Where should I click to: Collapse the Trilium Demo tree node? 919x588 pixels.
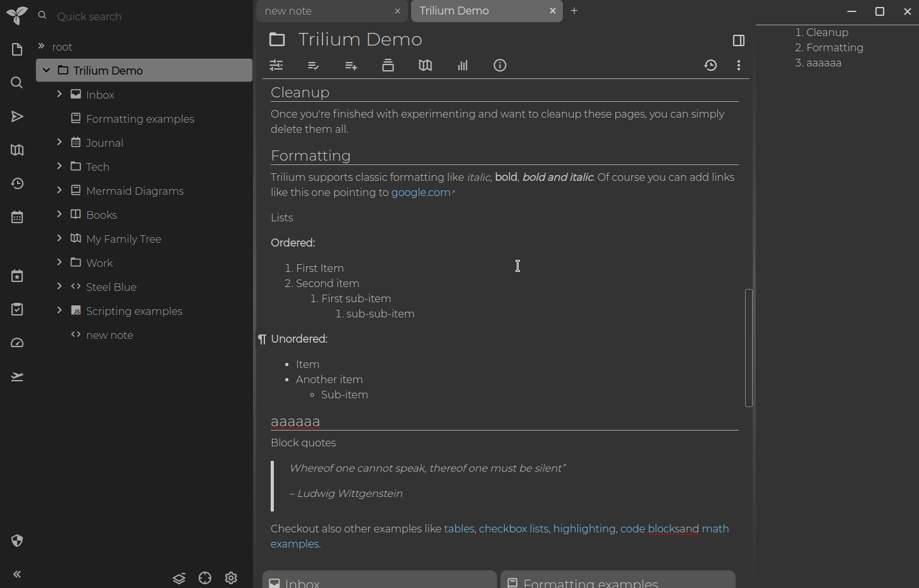[x=46, y=70]
